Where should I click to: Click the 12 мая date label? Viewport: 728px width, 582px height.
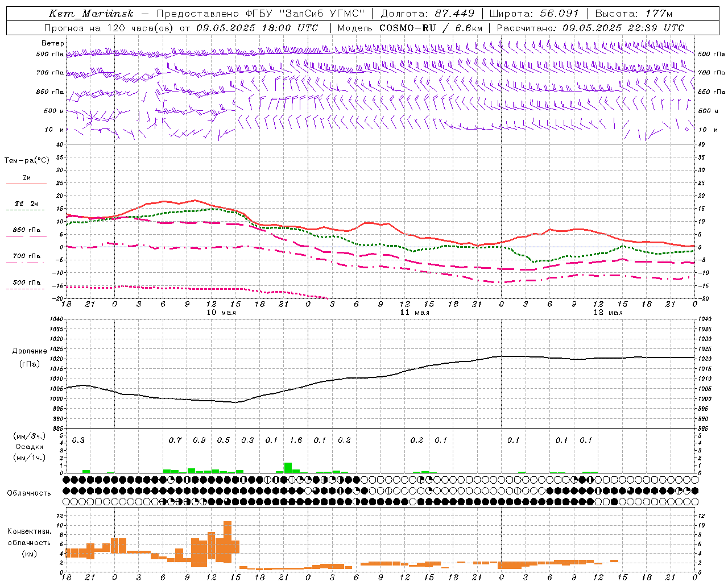point(608,313)
